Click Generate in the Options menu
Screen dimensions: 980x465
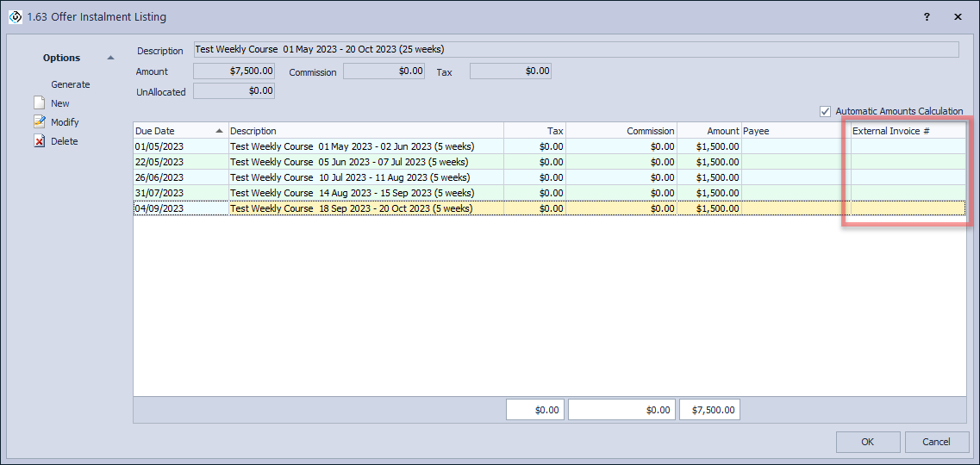pyautogui.click(x=70, y=84)
